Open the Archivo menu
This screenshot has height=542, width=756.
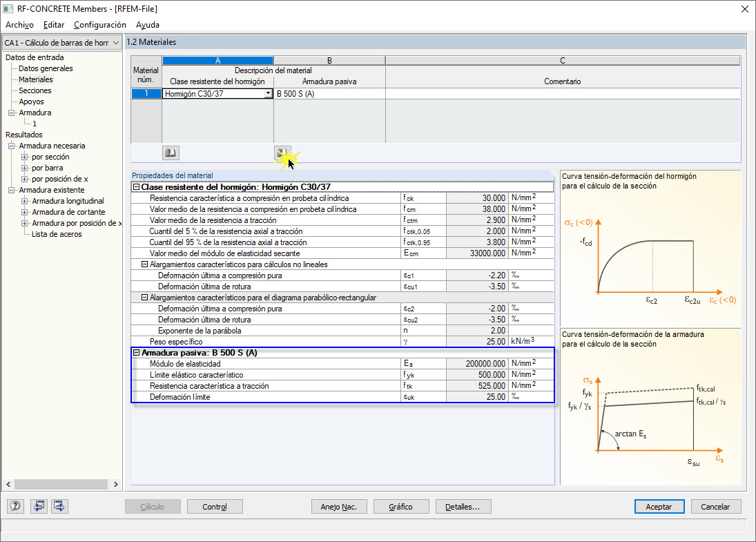pyautogui.click(x=20, y=25)
